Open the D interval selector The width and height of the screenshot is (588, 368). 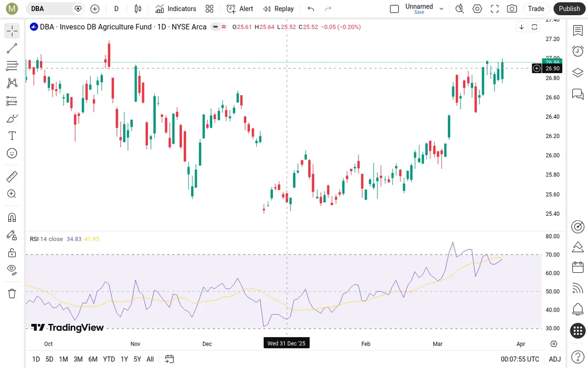116,9
